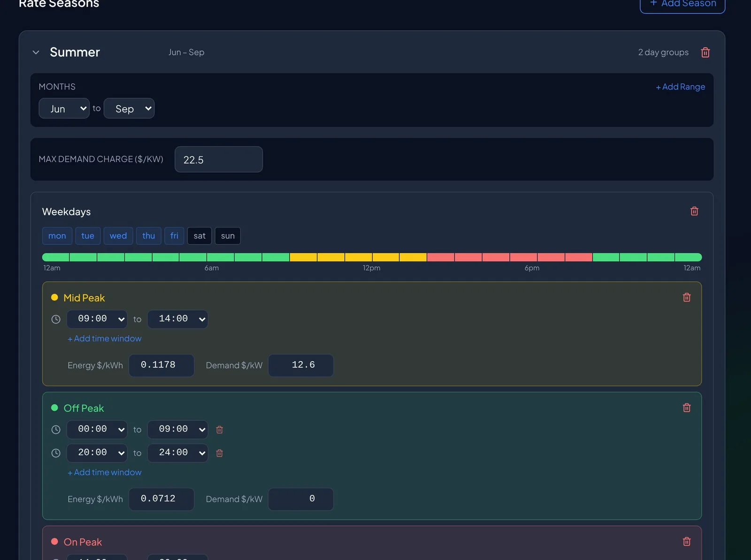Open Mid Peak end time 14:00 dropdown
751x560 pixels.
[177, 319]
